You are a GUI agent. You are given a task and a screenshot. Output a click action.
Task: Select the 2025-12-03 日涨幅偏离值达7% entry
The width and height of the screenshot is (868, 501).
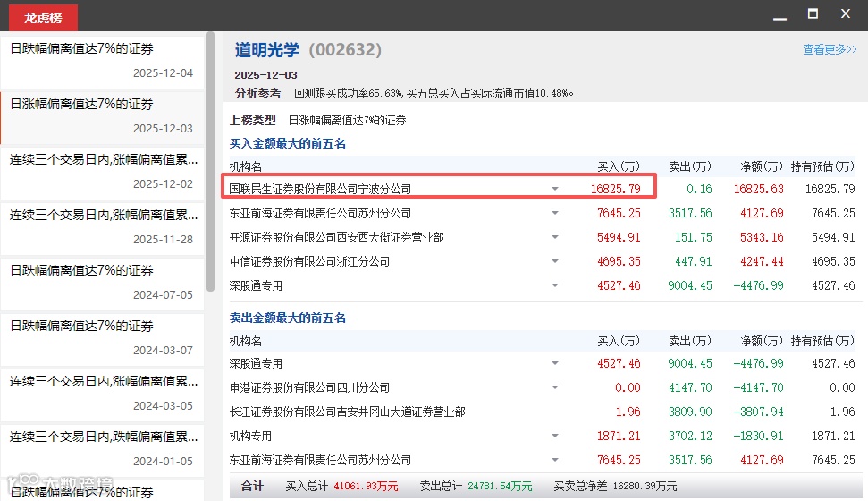(102, 117)
